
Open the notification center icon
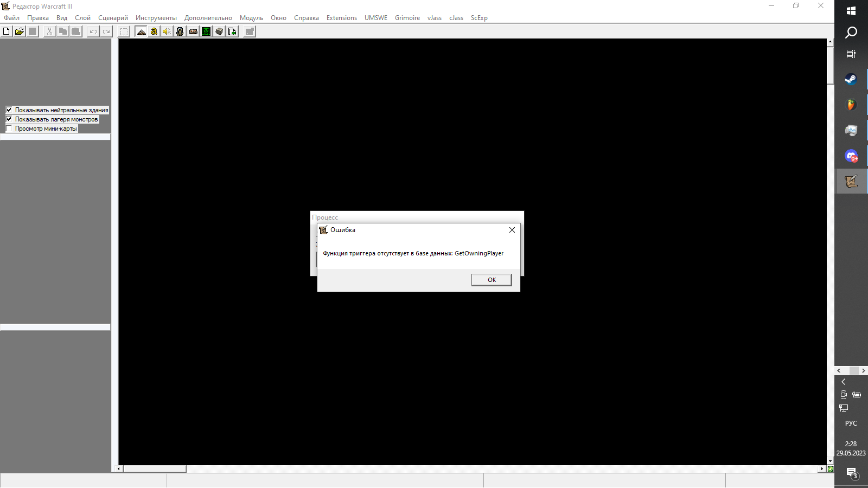pos(851,473)
